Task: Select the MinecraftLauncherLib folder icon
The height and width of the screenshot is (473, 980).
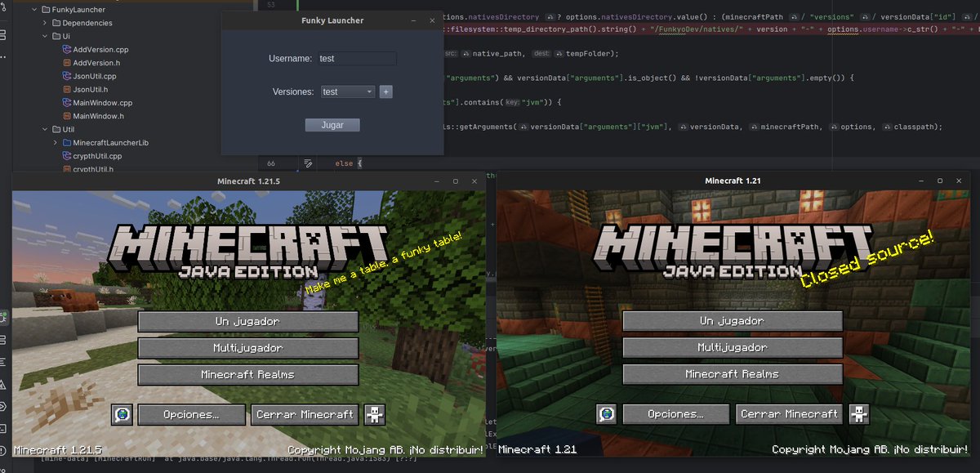Action: coord(67,142)
